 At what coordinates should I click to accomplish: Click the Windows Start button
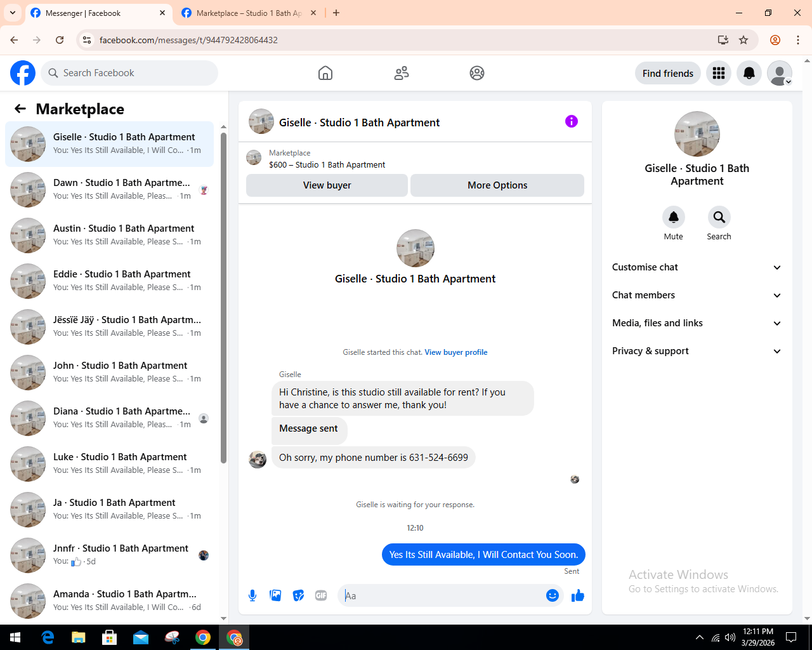[15, 637]
